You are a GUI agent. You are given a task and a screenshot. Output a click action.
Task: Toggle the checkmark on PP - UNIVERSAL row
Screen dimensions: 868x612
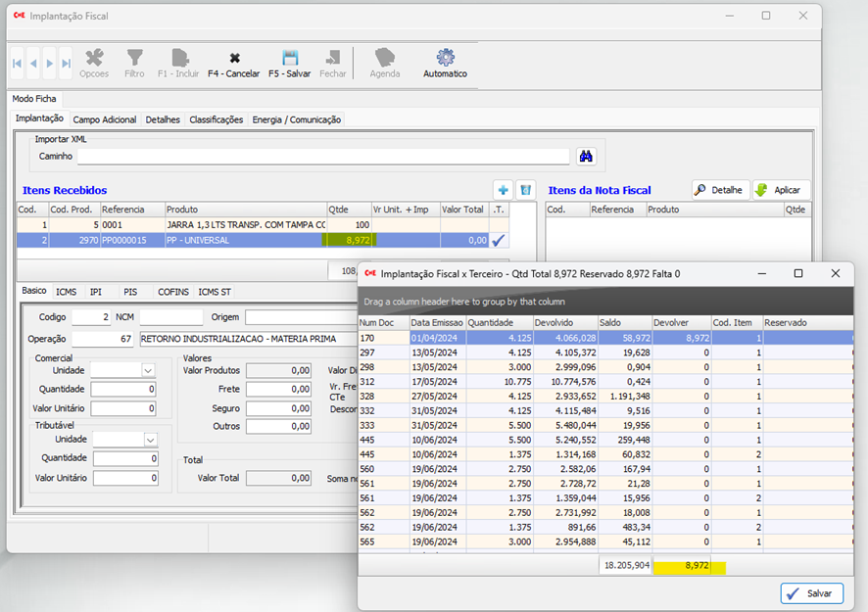pyautogui.click(x=498, y=240)
